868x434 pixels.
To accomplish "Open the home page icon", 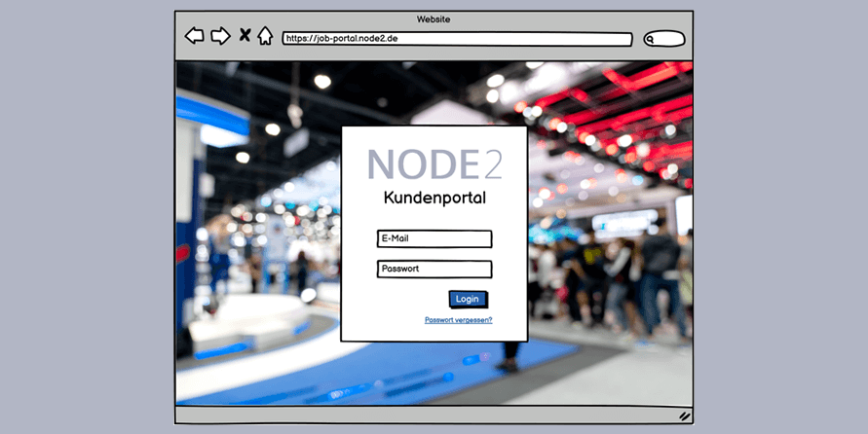I will [x=265, y=36].
